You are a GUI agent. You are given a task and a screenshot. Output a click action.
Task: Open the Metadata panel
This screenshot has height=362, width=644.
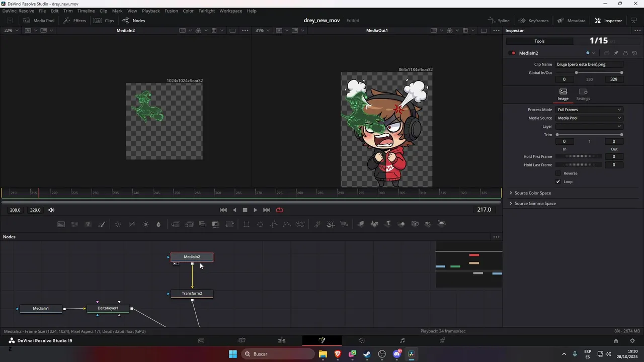(571, 21)
